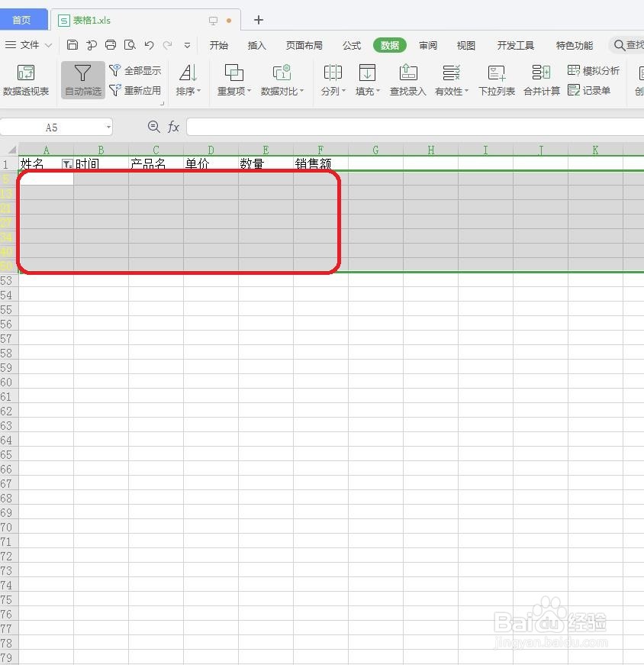Select the 时间 header cell

[101, 163]
